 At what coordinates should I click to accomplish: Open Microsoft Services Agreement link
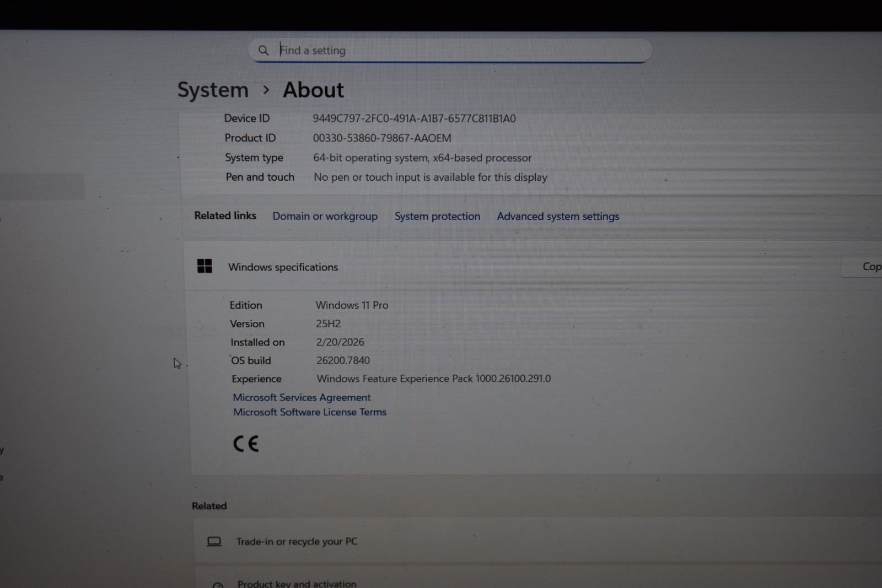click(302, 397)
